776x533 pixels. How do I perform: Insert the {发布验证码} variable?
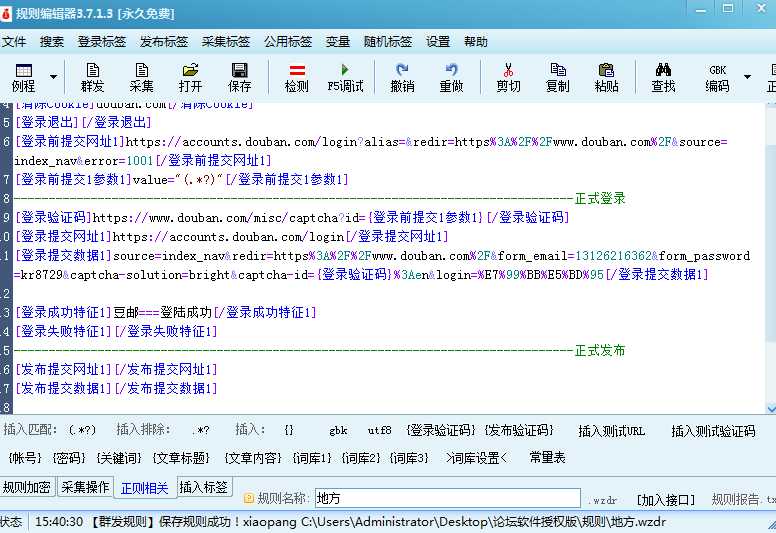[519, 430]
